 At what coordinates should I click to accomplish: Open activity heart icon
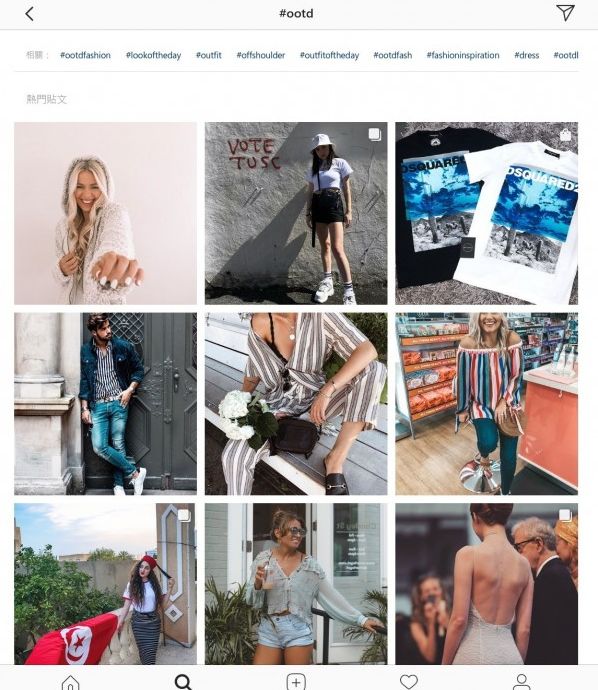pyautogui.click(x=409, y=682)
